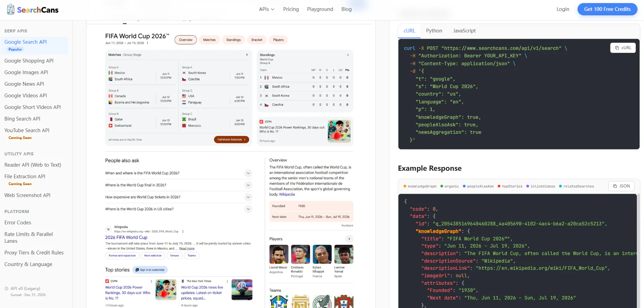
Task: Click the Feedback link
Action: pos(347,225)
